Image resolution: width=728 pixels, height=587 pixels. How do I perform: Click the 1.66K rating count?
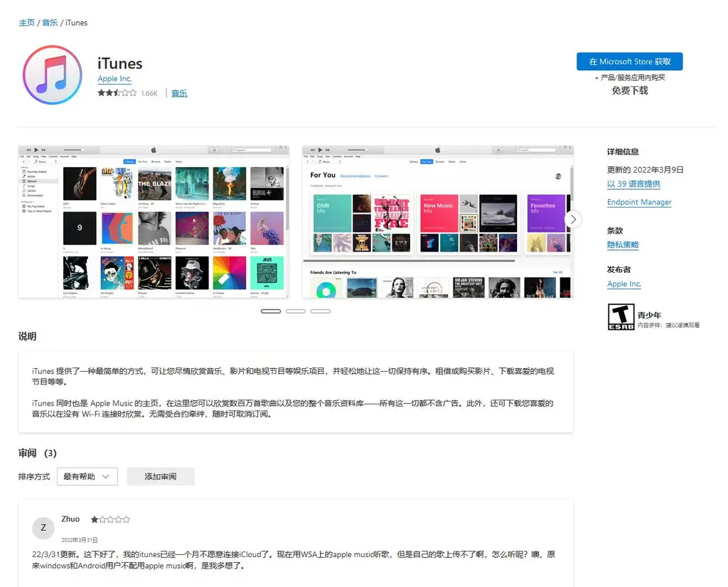(149, 93)
